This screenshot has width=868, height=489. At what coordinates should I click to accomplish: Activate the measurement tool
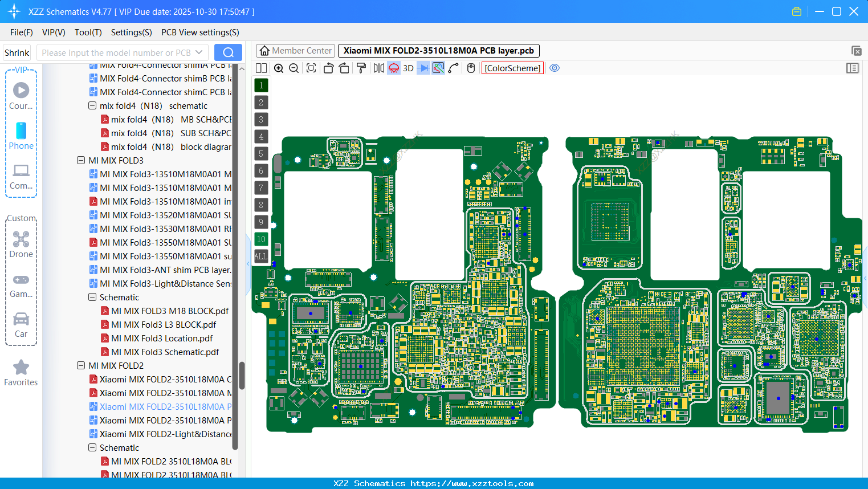(x=452, y=68)
